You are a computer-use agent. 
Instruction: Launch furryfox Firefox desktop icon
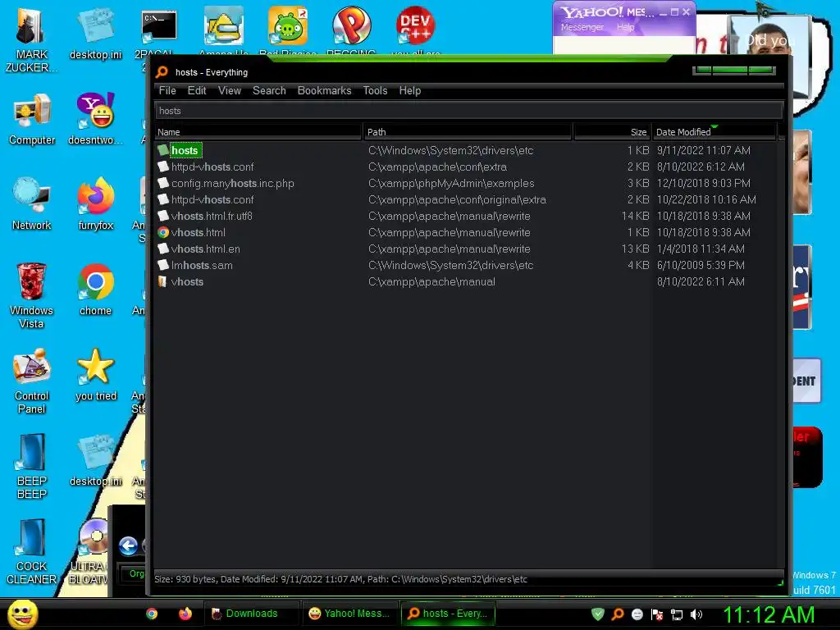point(95,204)
